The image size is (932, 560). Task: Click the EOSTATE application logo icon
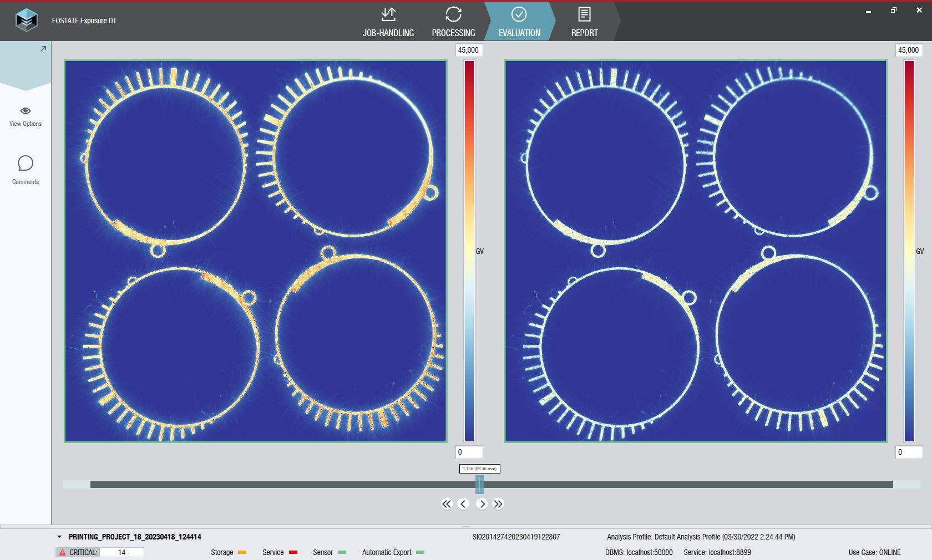click(26, 21)
